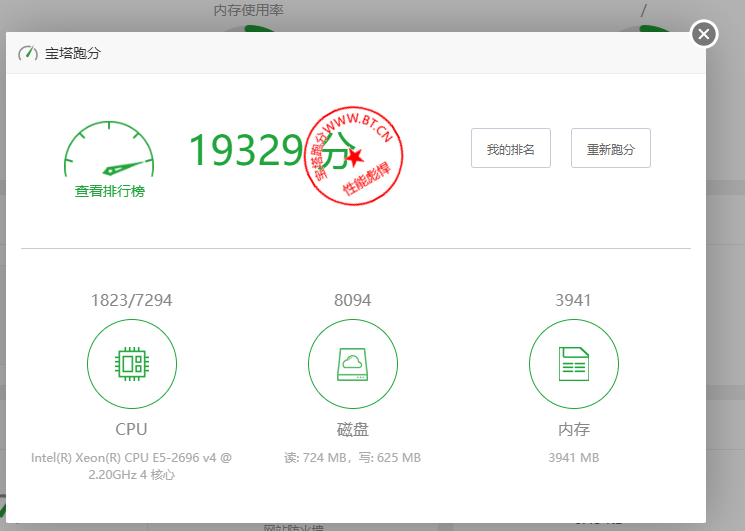Click the 内存 memory document icon

pos(573,364)
